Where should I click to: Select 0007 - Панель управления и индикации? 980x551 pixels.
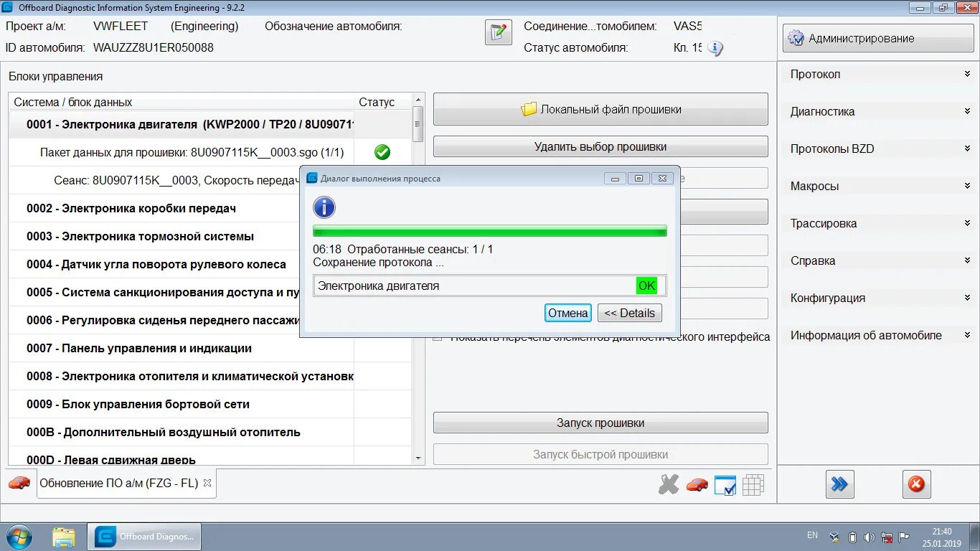point(210,348)
